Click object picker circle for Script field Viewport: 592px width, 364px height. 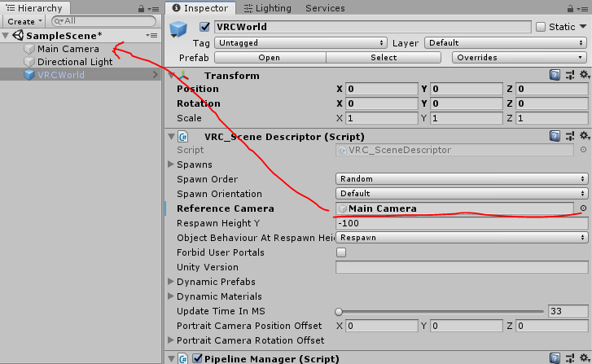coord(583,150)
